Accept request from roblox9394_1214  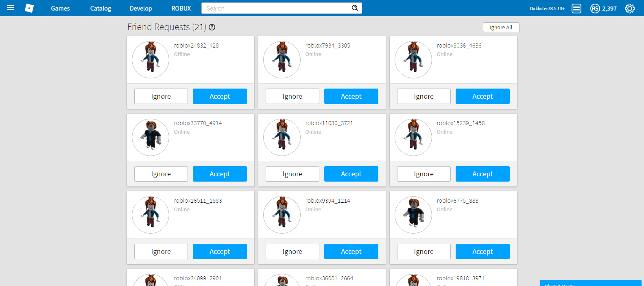coord(351,251)
